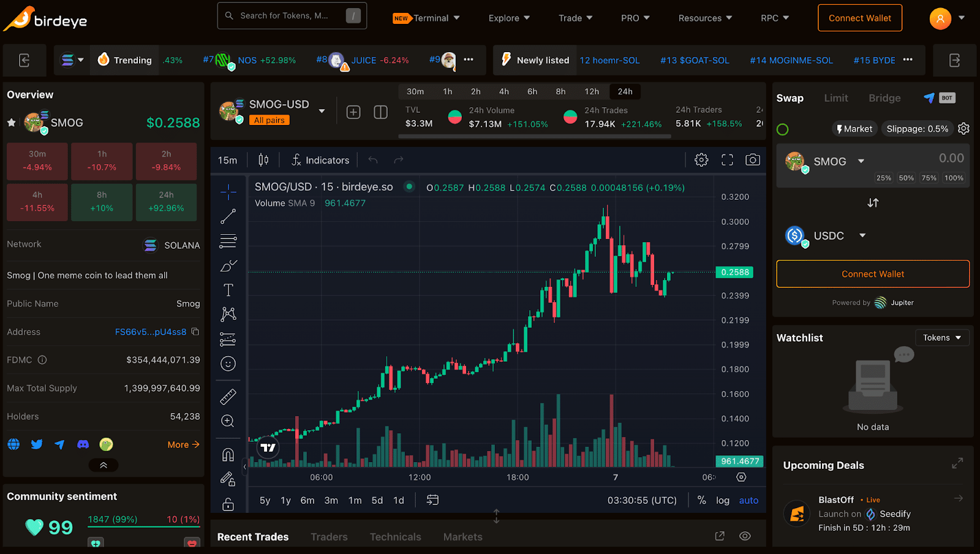Toggle the Market order type
980x554 pixels.
coord(854,129)
